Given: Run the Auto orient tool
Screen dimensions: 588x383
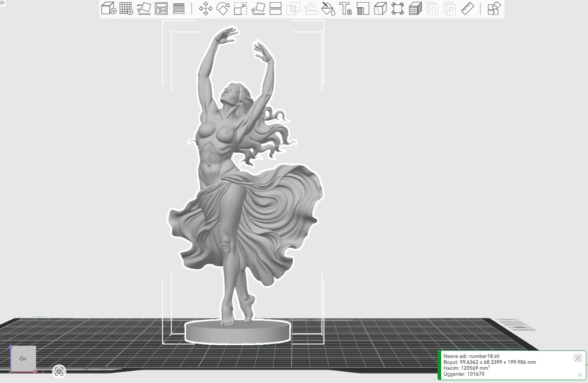Looking at the screenshot, I should 144,9.
